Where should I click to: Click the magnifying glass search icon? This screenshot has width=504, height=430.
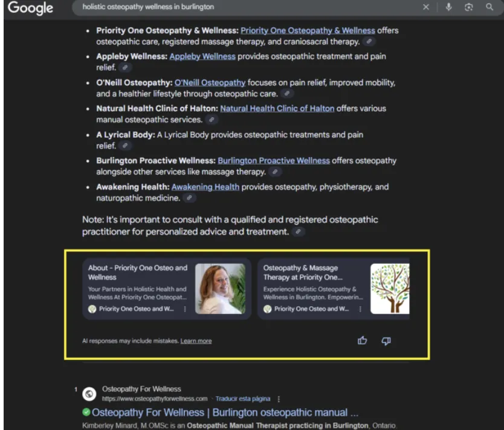point(489,7)
